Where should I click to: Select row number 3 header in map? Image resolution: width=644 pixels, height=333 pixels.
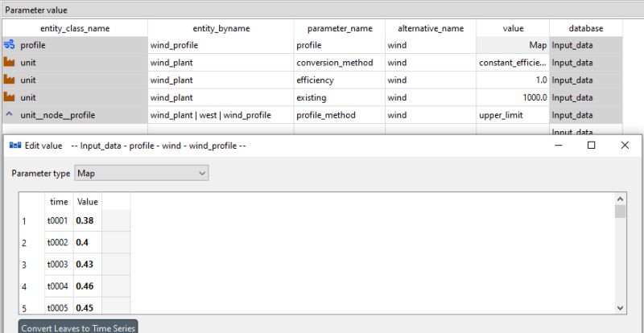coord(32,265)
